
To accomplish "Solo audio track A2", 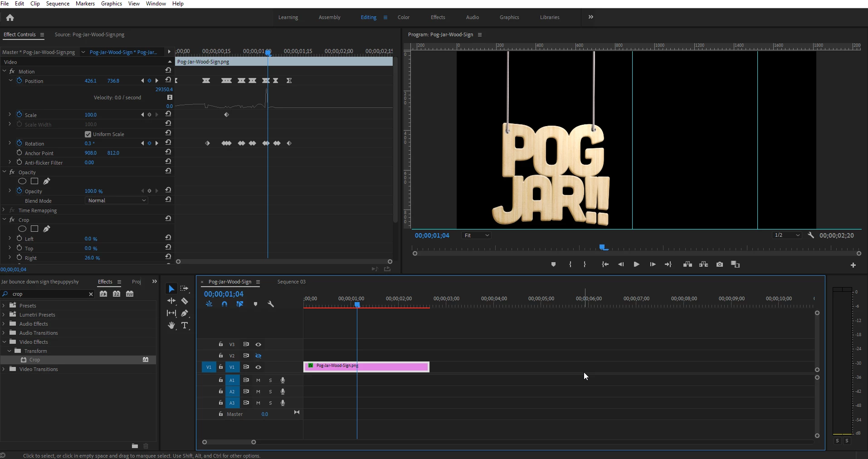I will point(271,392).
